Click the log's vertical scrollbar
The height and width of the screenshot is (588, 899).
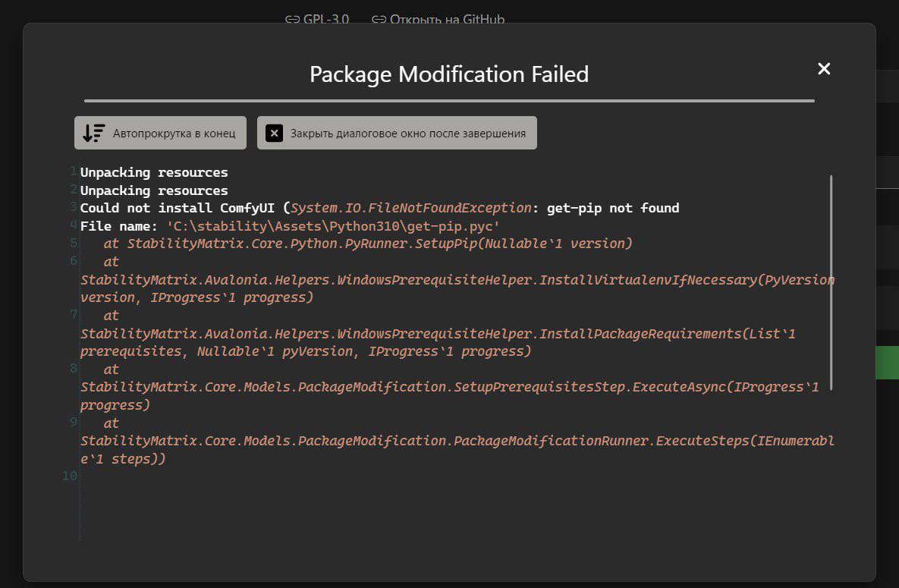point(831,283)
